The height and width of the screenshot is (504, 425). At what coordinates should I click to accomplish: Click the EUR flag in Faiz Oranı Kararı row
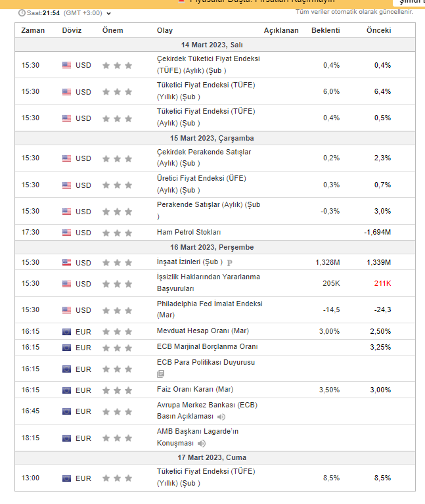67,390
